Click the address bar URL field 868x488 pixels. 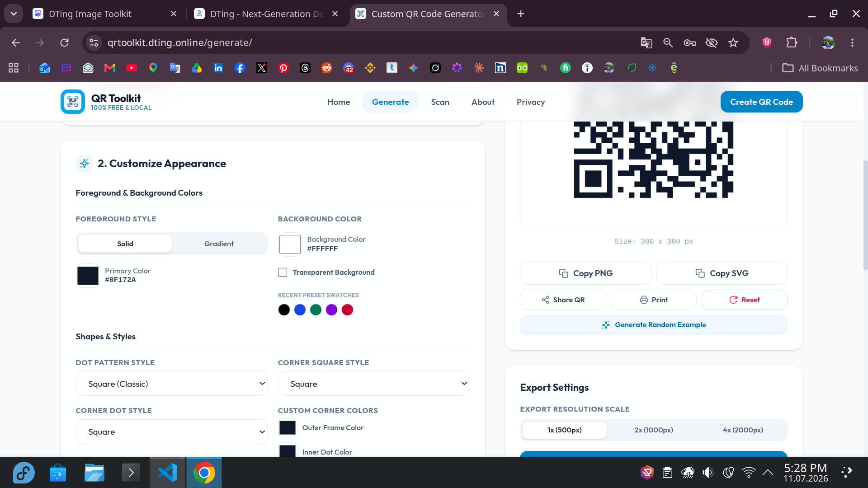coord(362,42)
